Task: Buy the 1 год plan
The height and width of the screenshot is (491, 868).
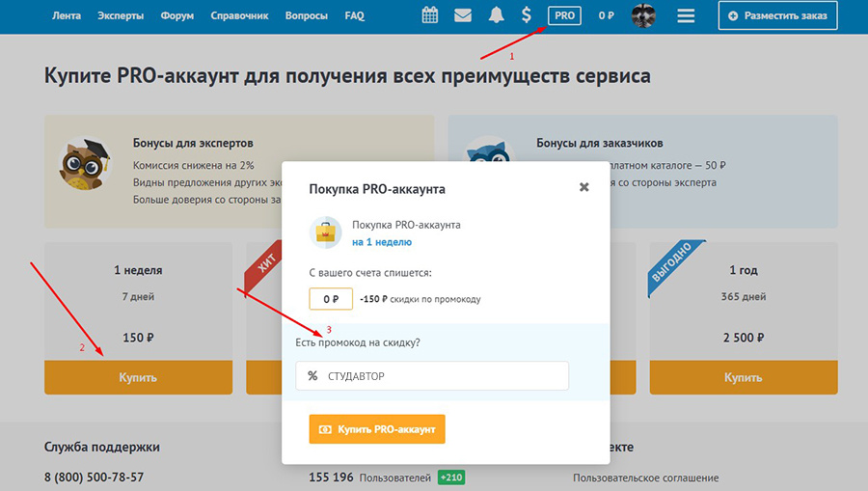Action: click(743, 377)
